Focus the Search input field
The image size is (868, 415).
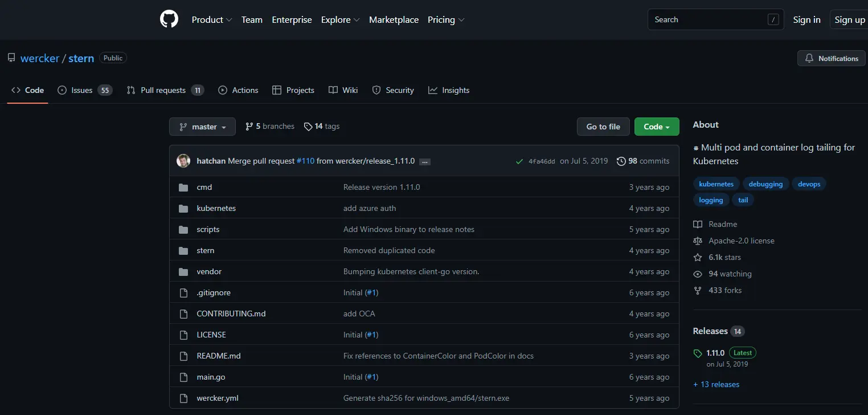(x=715, y=19)
